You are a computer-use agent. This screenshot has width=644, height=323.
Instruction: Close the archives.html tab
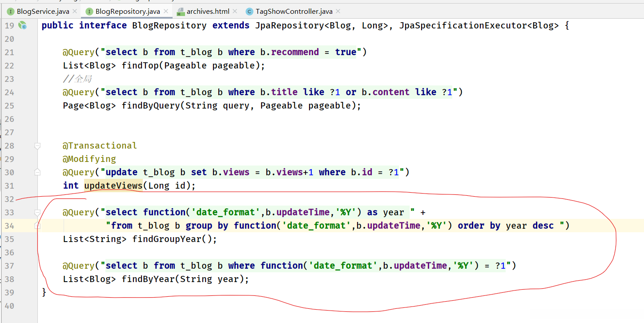[x=234, y=12]
